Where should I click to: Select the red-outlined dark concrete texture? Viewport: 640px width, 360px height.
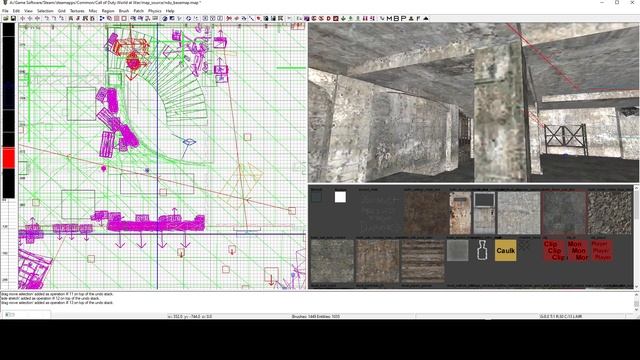click(x=564, y=213)
